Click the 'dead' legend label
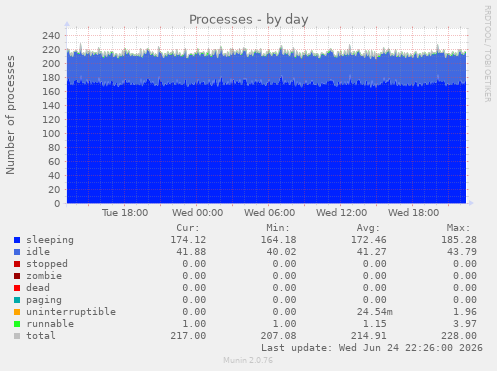The image size is (497, 371). click(x=38, y=288)
